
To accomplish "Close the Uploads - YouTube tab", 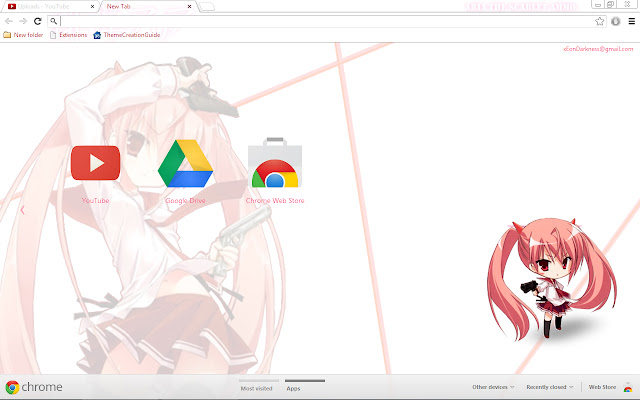I will pyautogui.click(x=92, y=7).
